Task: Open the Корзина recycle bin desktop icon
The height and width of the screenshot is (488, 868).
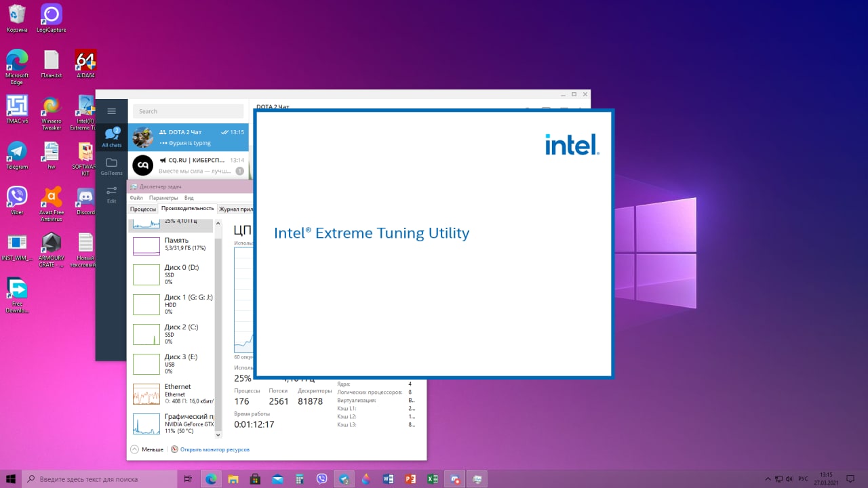Action: [x=17, y=18]
